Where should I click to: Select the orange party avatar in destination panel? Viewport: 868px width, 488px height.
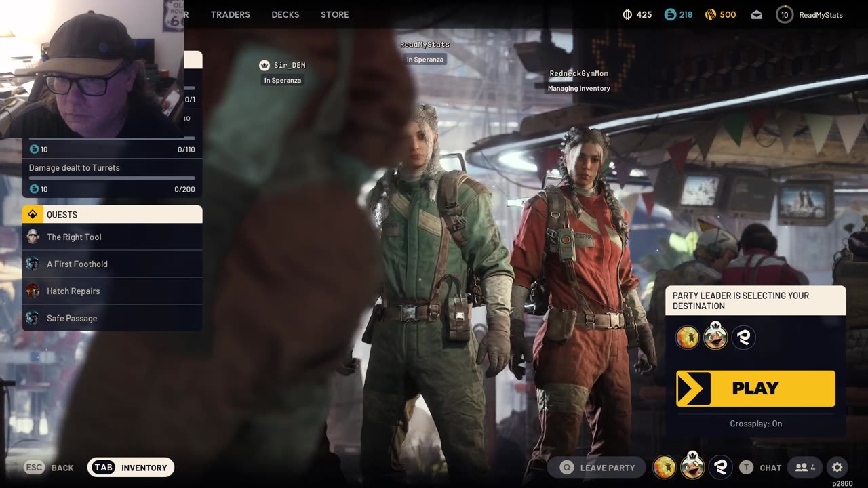click(688, 338)
